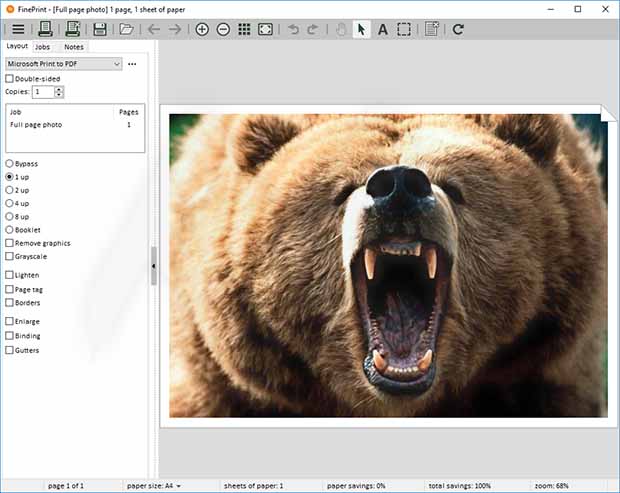Maximize the FinePrint window

coord(578,9)
